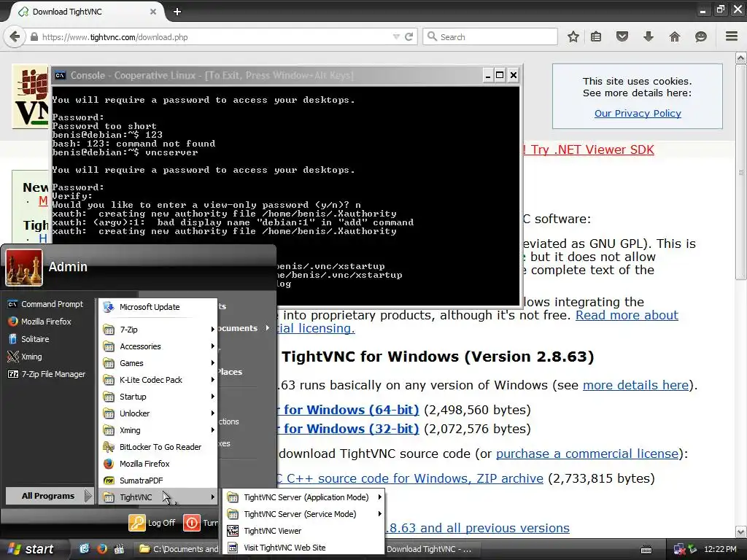Select the TightVNC programs folder

point(158,497)
